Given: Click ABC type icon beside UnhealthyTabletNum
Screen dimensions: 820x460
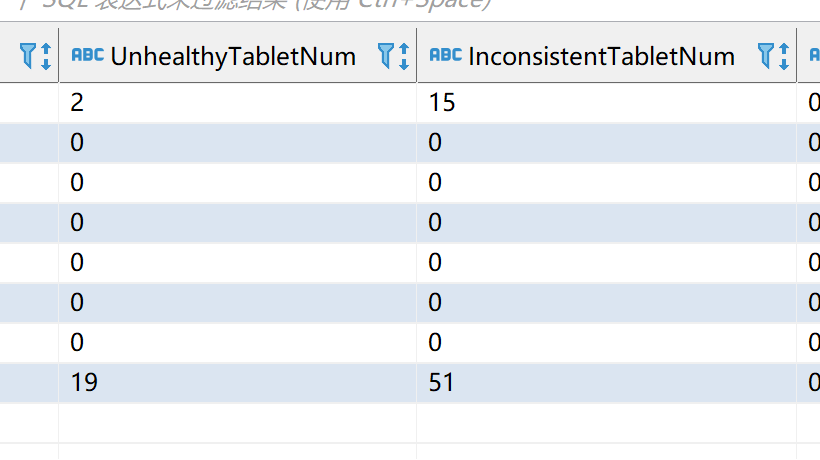Looking at the screenshot, I should (87, 56).
